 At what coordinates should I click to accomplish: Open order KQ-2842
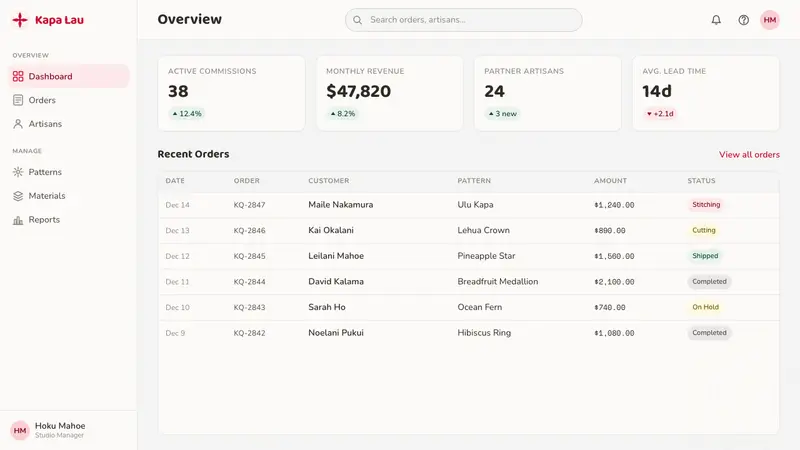(x=249, y=333)
